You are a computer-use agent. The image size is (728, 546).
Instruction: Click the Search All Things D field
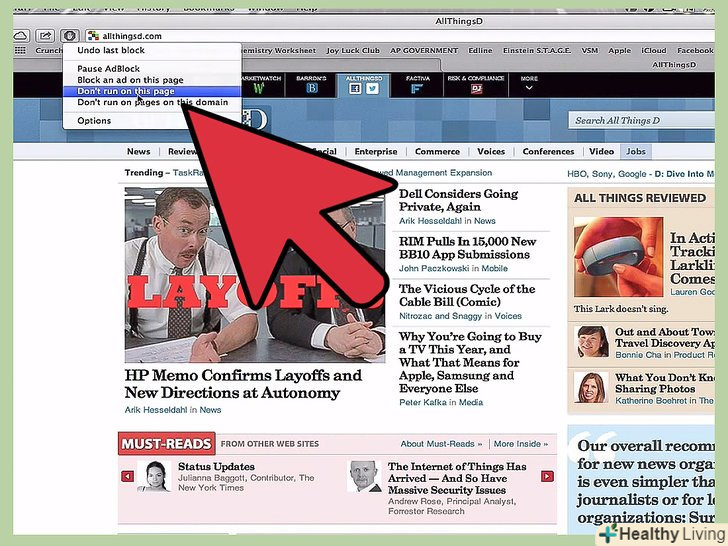[641, 121]
